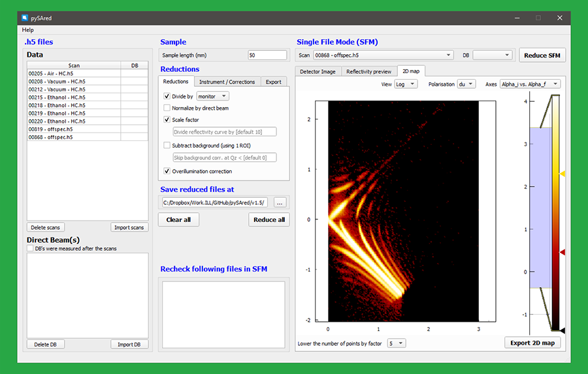588x374 pixels.
Task: Open the Reflectivity preview tab
Action: click(x=368, y=71)
